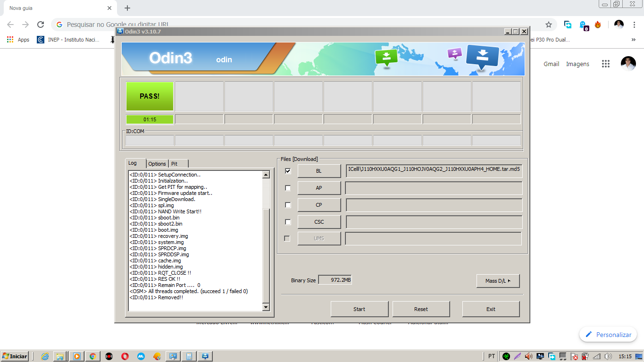Click the 01:15 elapsed time progress bar
This screenshot has height=362, width=644.
(x=150, y=119)
